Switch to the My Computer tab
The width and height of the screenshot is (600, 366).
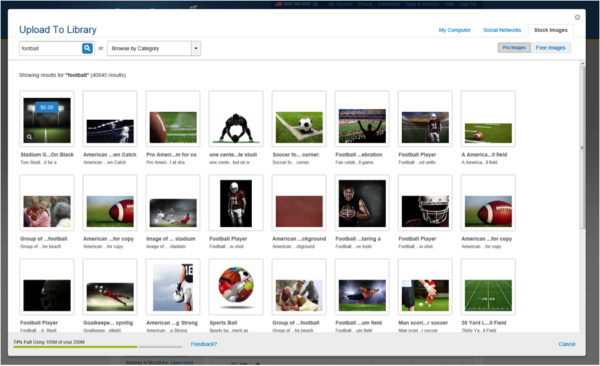pos(454,30)
